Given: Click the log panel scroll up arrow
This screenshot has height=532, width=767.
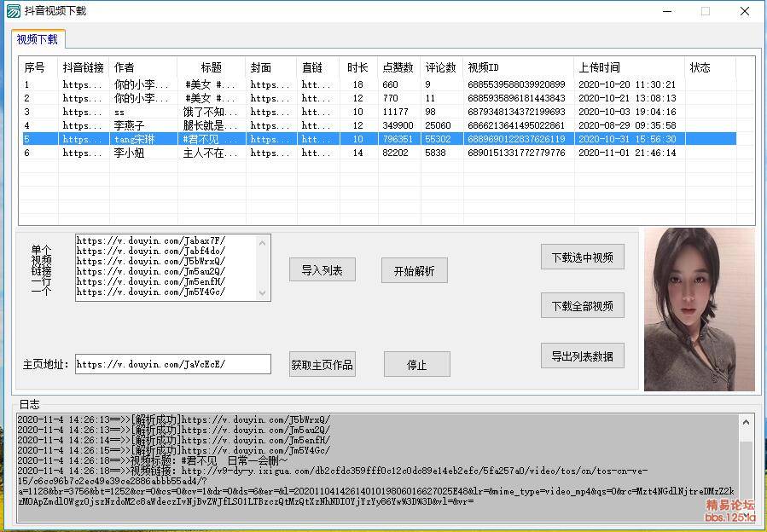Looking at the screenshot, I should tap(746, 422).
